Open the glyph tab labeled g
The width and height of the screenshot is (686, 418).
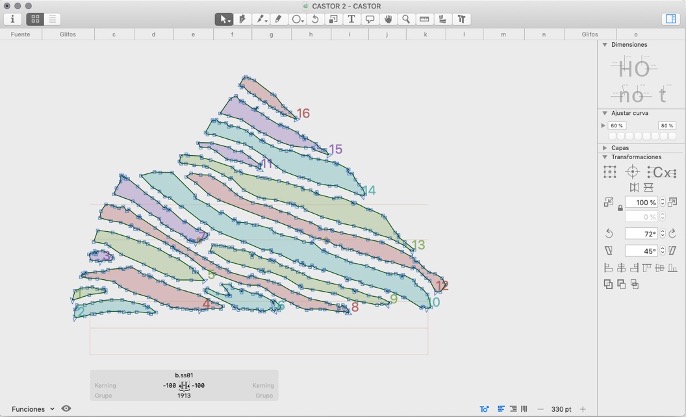point(270,34)
